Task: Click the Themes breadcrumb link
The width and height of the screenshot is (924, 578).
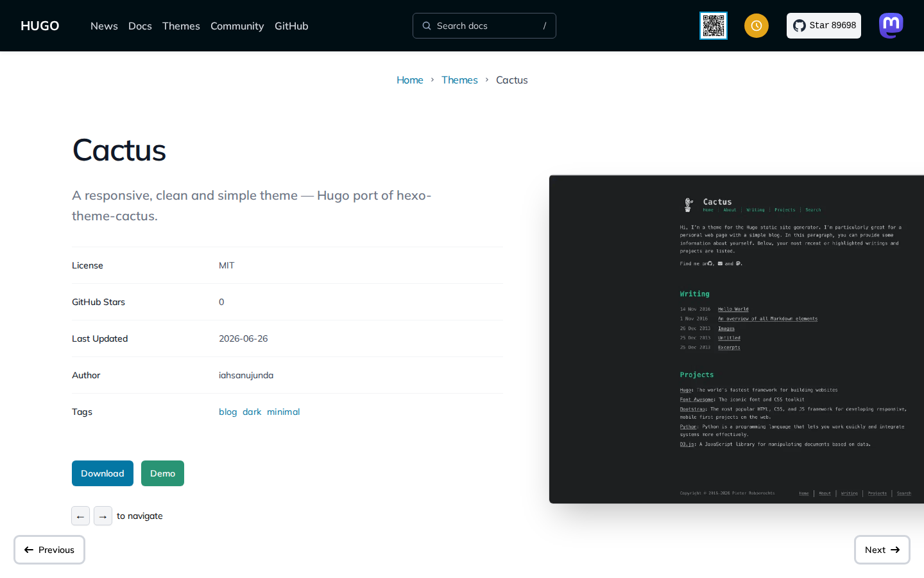Action: (459, 80)
